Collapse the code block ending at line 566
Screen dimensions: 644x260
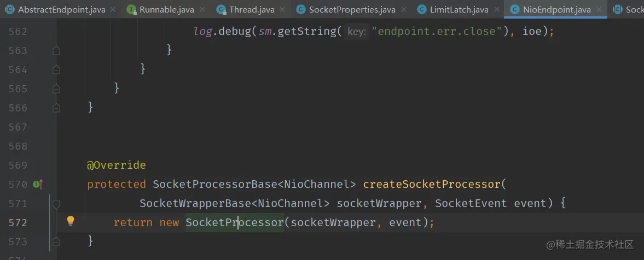[x=56, y=108]
